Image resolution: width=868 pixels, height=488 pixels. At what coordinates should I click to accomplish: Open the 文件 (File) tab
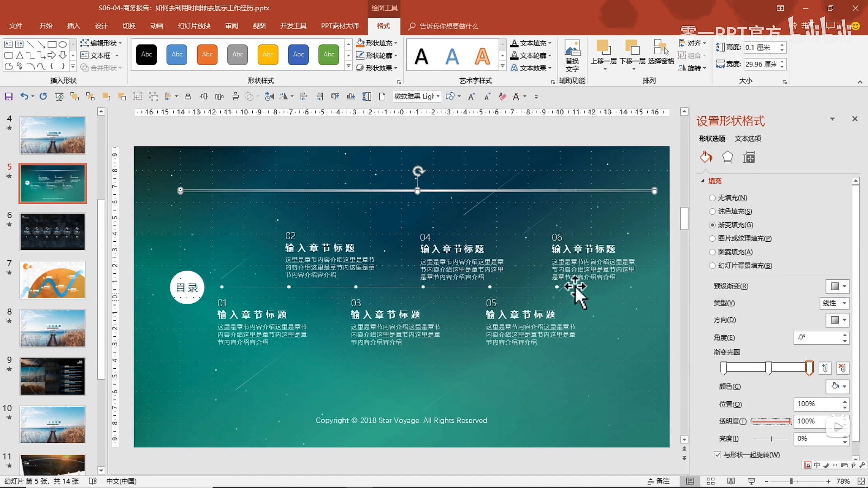(x=16, y=26)
